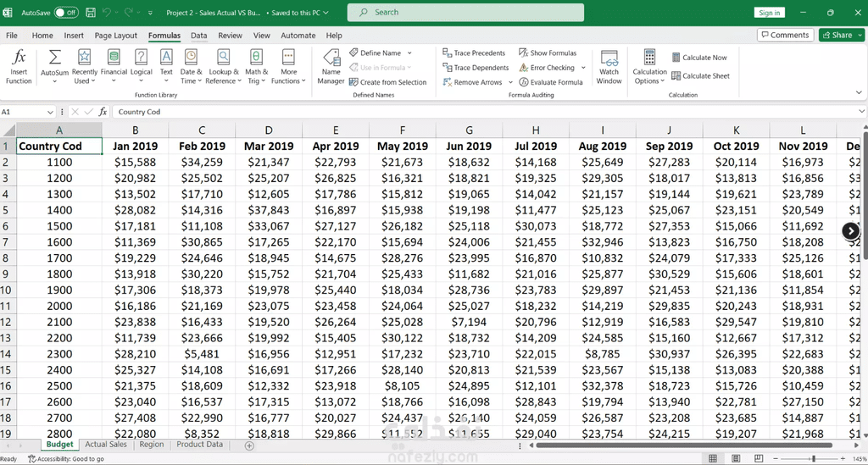Viewport: 868px width, 465px height.
Task: Open Date & Time functions
Action: click(191, 66)
